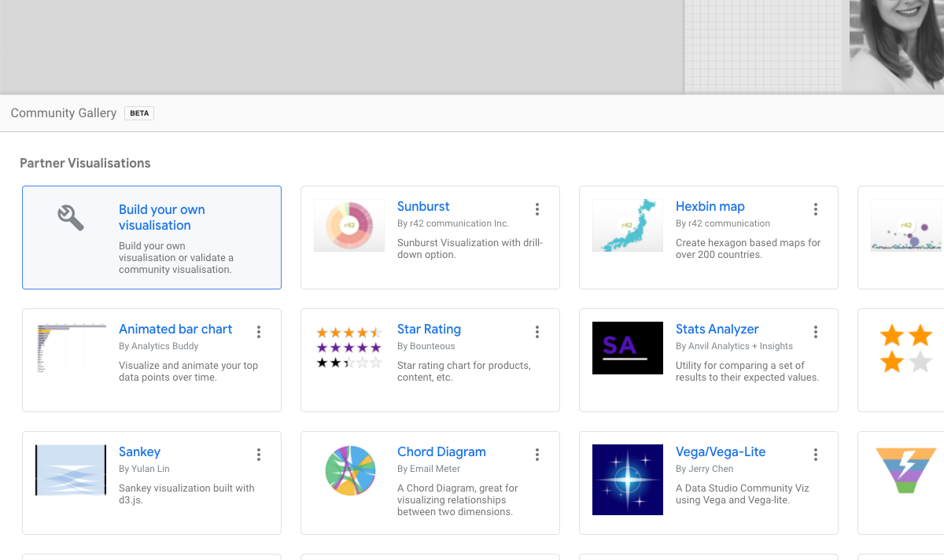
Task: Click the Hexbin map Japan thumbnail
Action: point(628,226)
